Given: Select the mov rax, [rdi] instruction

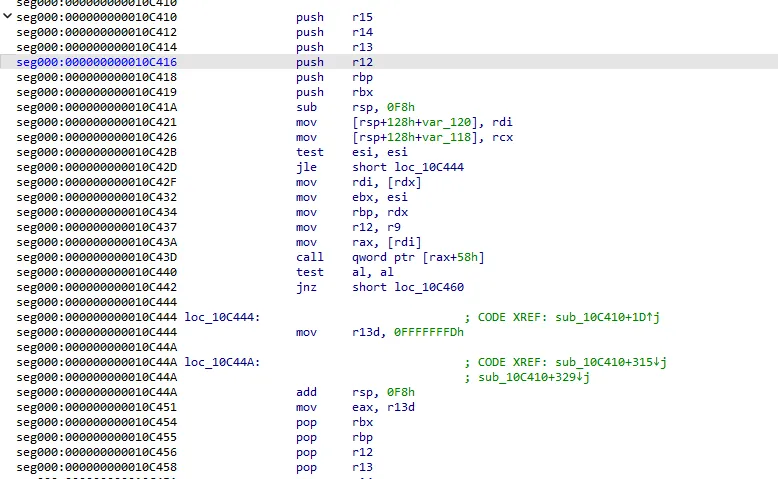Looking at the screenshot, I should tap(358, 242).
